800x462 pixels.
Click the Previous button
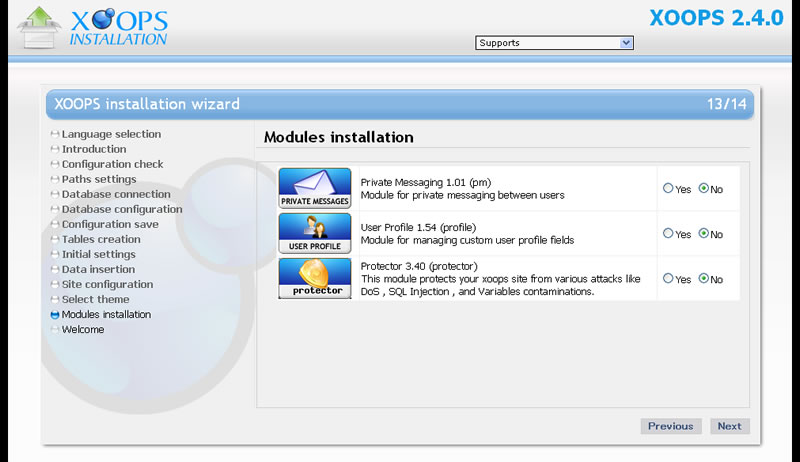click(670, 426)
